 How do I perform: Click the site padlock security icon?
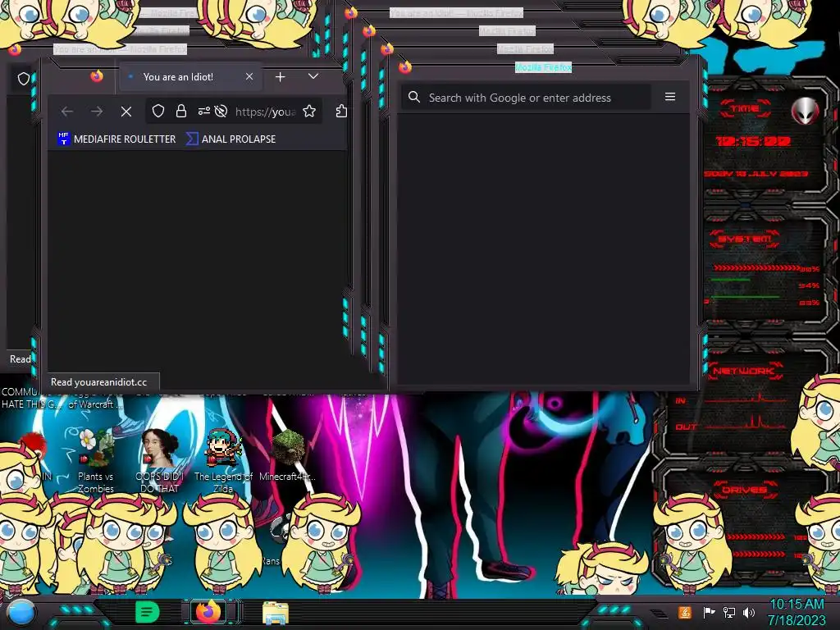[181, 111]
